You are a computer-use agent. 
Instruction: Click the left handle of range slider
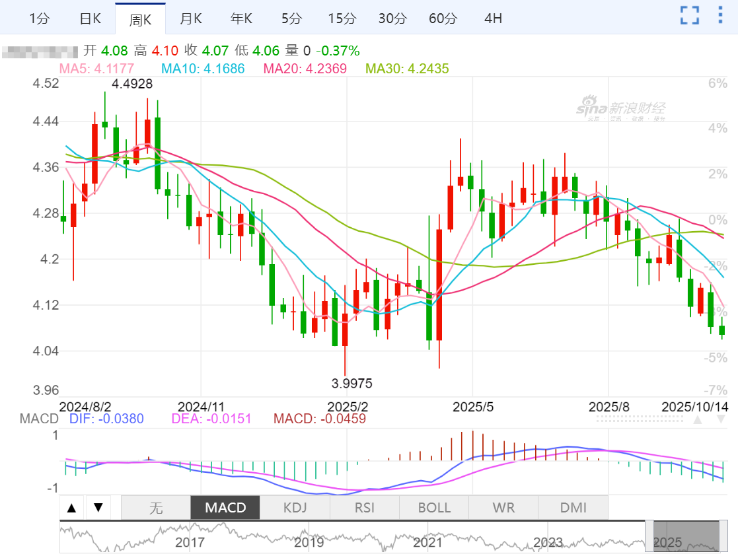(649, 536)
